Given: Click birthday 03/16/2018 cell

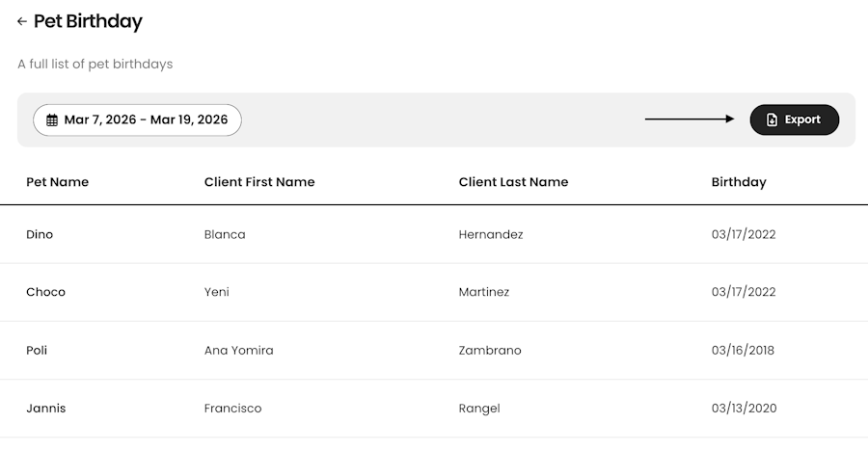Looking at the screenshot, I should (743, 351).
